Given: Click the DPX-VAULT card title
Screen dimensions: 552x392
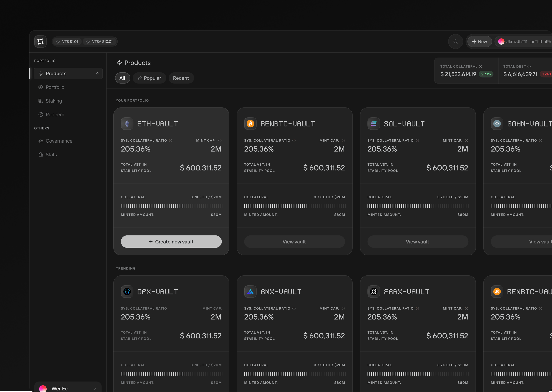Looking at the screenshot, I should (157, 292).
